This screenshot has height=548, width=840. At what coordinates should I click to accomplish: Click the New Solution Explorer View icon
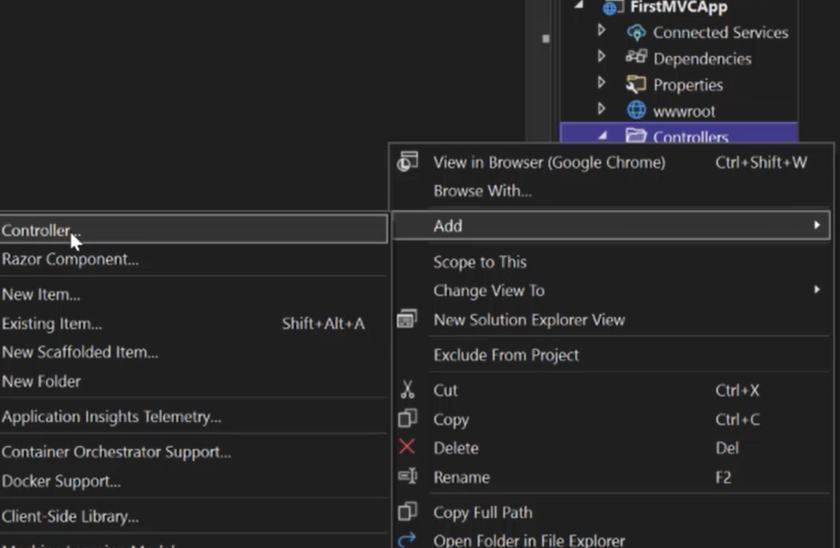tap(407, 320)
